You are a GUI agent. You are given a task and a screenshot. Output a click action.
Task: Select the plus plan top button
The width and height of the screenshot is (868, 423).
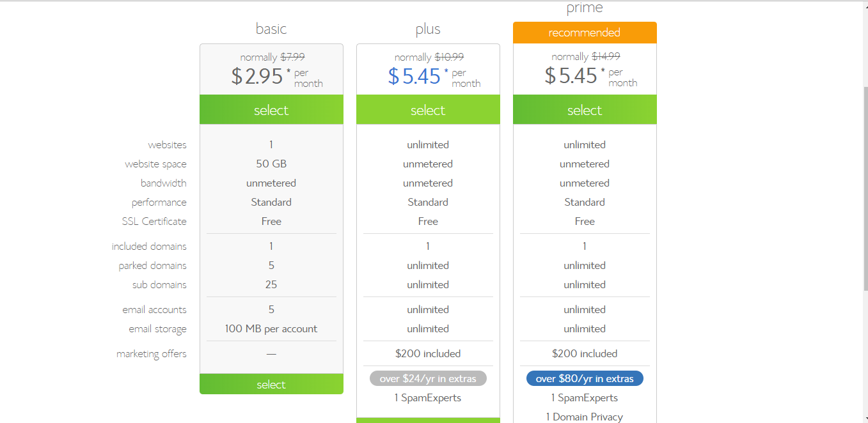point(428,109)
